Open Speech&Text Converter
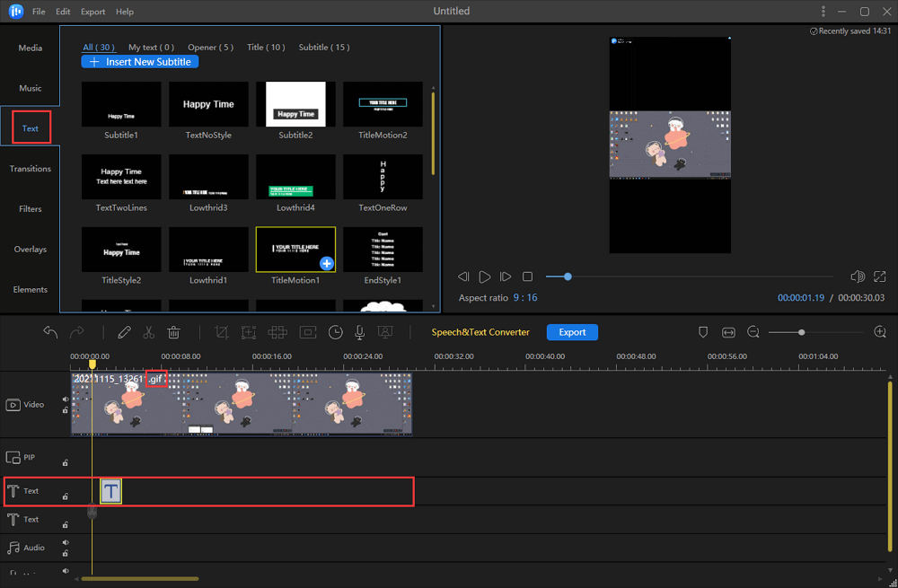The image size is (898, 588). tap(480, 332)
